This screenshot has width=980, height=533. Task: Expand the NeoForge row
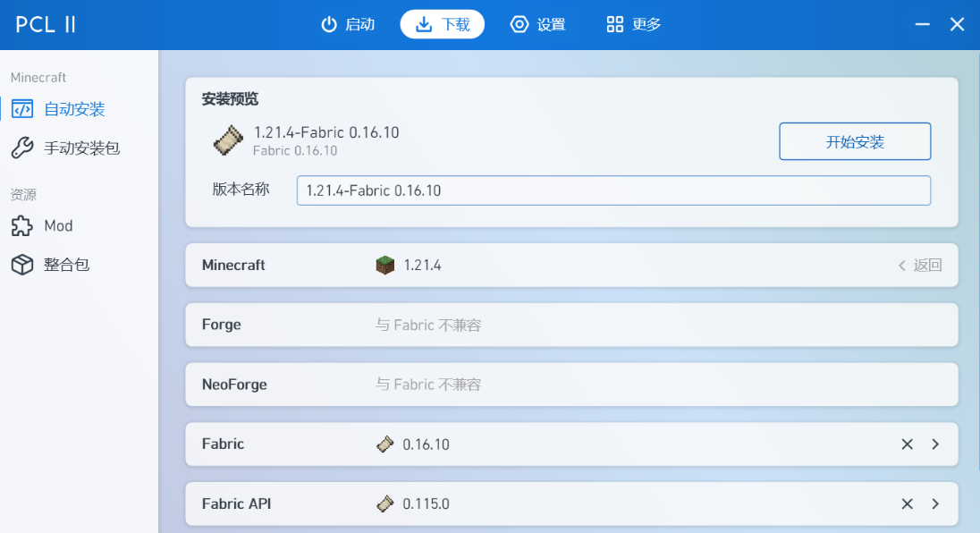571,385
